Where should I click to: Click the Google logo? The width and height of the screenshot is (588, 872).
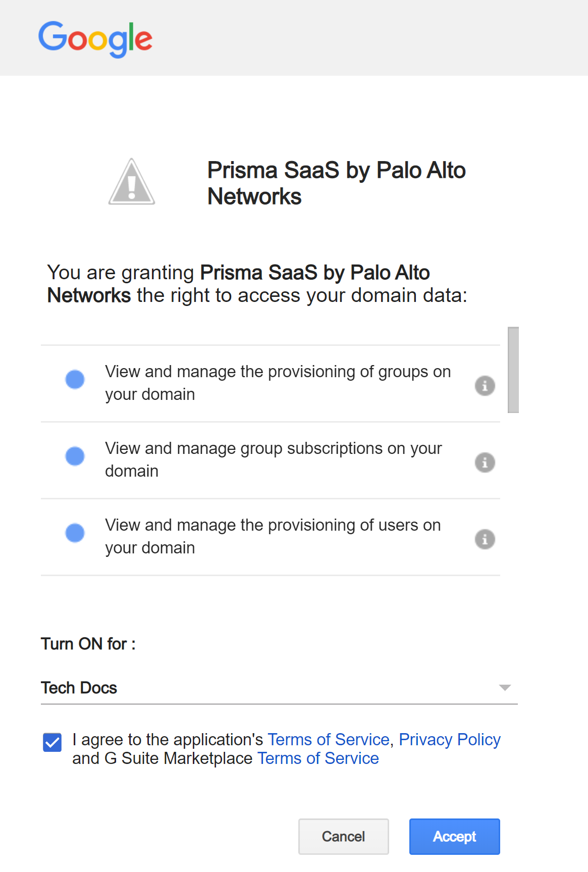(95, 39)
